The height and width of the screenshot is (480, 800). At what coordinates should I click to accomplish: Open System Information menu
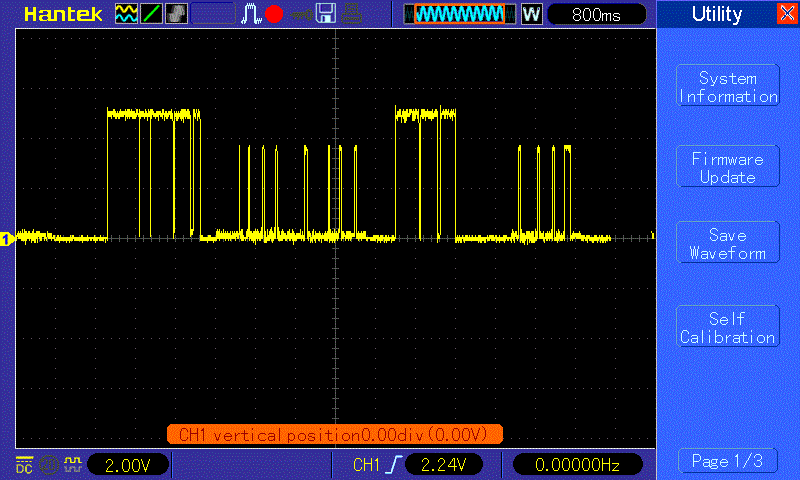click(728, 87)
